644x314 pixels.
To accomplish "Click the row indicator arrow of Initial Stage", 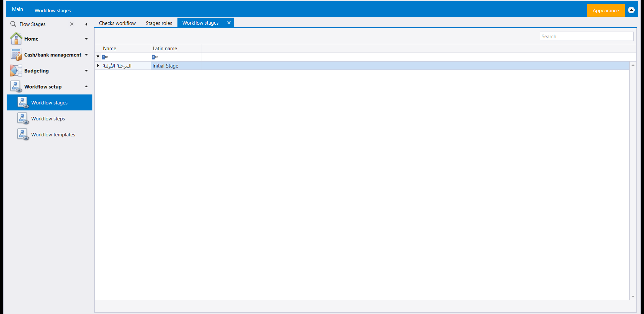I will coord(98,66).
